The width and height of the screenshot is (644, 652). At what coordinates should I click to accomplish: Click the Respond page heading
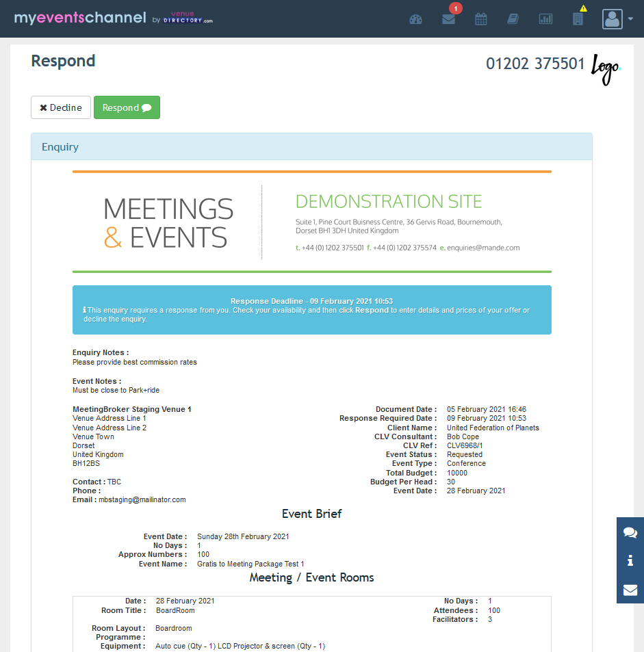[63, 61]
